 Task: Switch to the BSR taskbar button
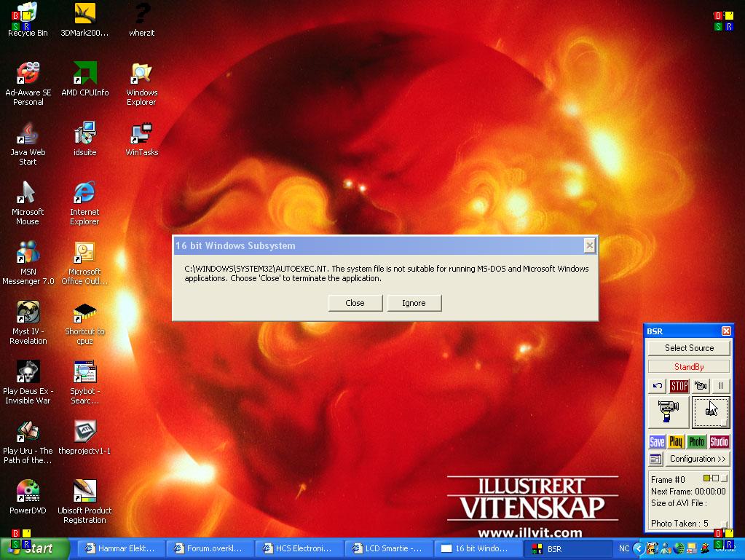tap(568, 548)
